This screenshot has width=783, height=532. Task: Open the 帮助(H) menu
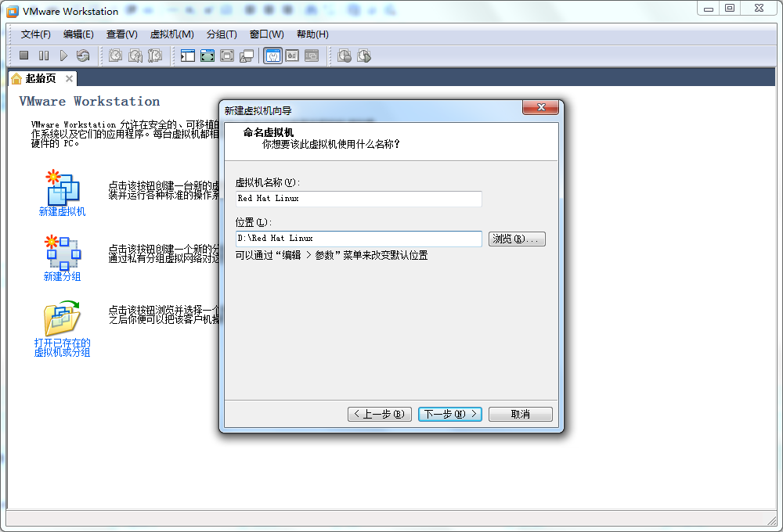(312, 34)
